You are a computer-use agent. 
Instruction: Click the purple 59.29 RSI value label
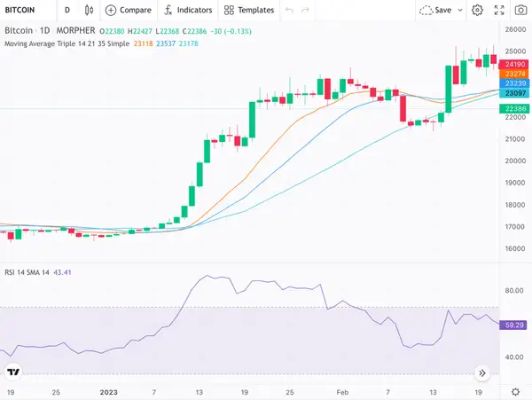click(x=514, y=325)
